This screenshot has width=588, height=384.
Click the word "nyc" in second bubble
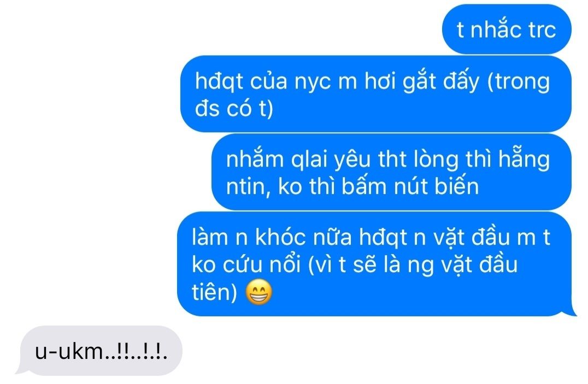(x=313, y=82)
